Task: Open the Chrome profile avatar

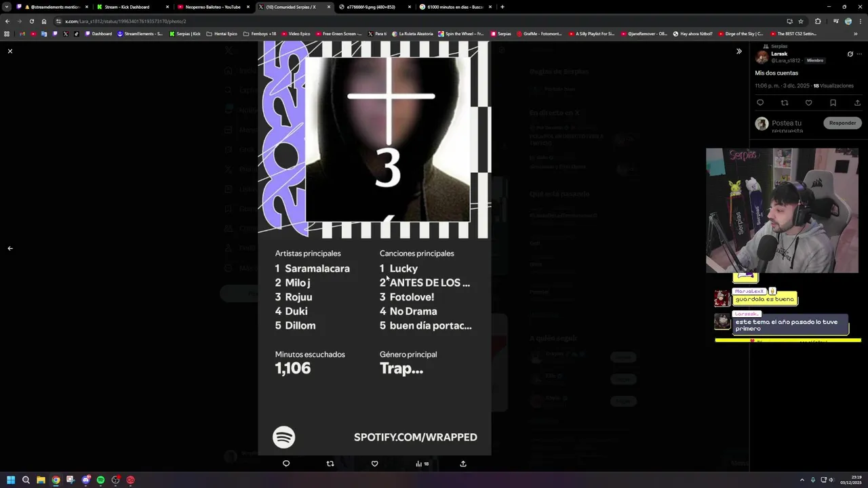Action: click(848, 21)
